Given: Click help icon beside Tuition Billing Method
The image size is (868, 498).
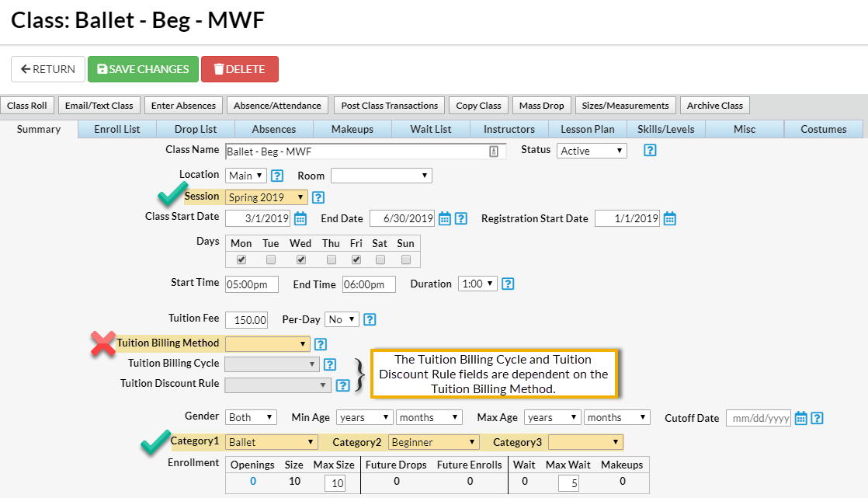Looking at the screenshot, I should click(321, 344).
